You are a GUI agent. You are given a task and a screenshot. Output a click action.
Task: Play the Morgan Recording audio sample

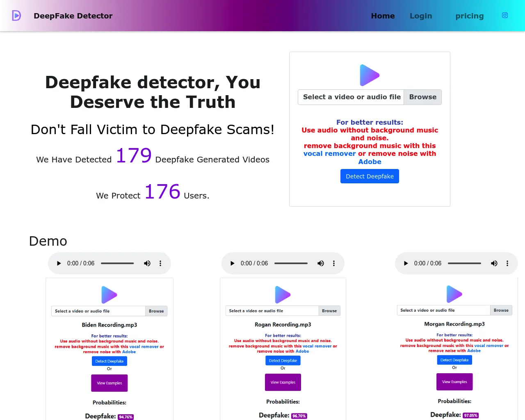tap(406, 263)
